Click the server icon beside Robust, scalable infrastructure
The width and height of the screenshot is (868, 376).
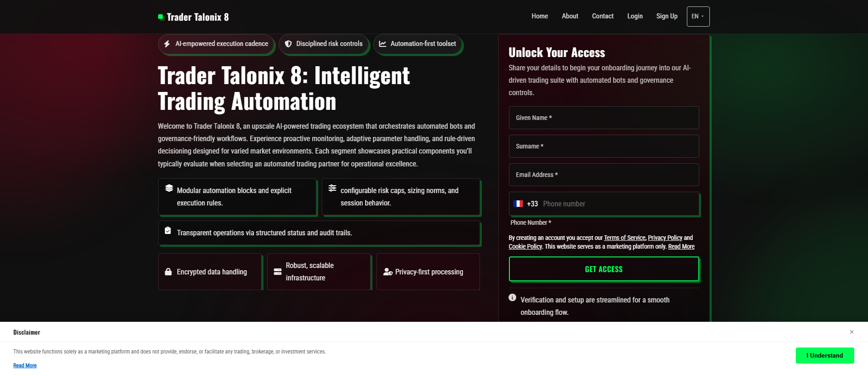(x=278, y=272)
